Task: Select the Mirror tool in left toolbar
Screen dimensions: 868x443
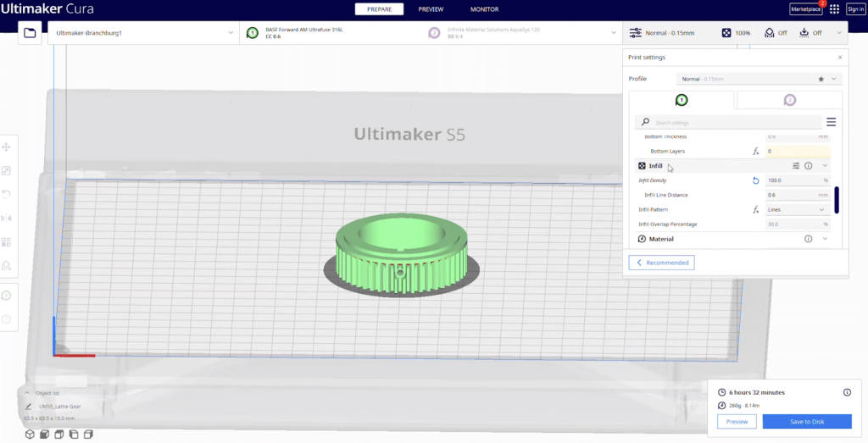Action: point(7,218)
